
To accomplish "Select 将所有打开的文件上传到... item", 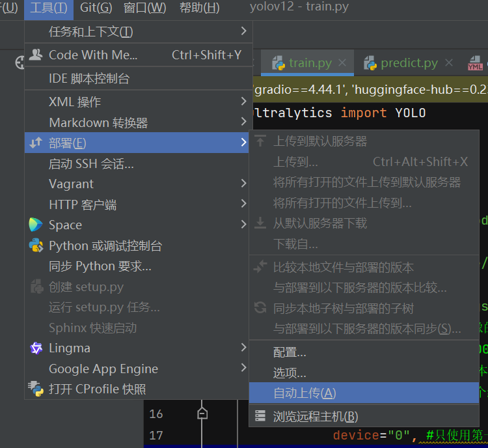I will [x=364, y=203].
